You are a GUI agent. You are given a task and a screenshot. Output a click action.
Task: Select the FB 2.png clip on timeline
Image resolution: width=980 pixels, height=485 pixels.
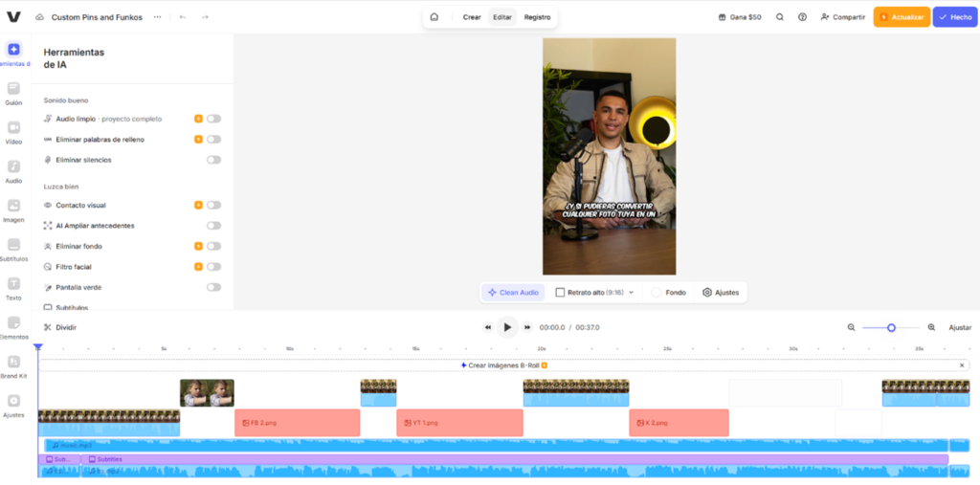(298, 423)
